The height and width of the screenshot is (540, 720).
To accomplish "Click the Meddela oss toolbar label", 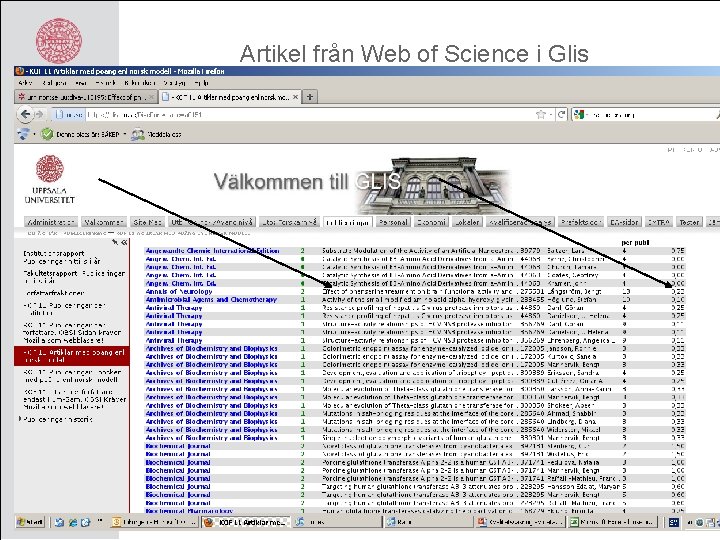I will pyautogui.click(x=164, y=135).
